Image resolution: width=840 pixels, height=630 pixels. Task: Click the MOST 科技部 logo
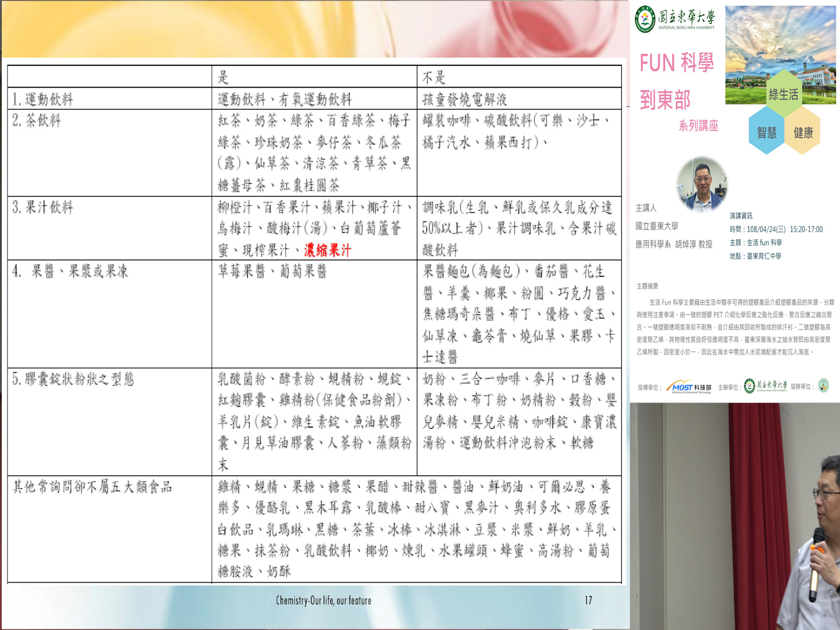pyautogui.click(x=690, y=387)
